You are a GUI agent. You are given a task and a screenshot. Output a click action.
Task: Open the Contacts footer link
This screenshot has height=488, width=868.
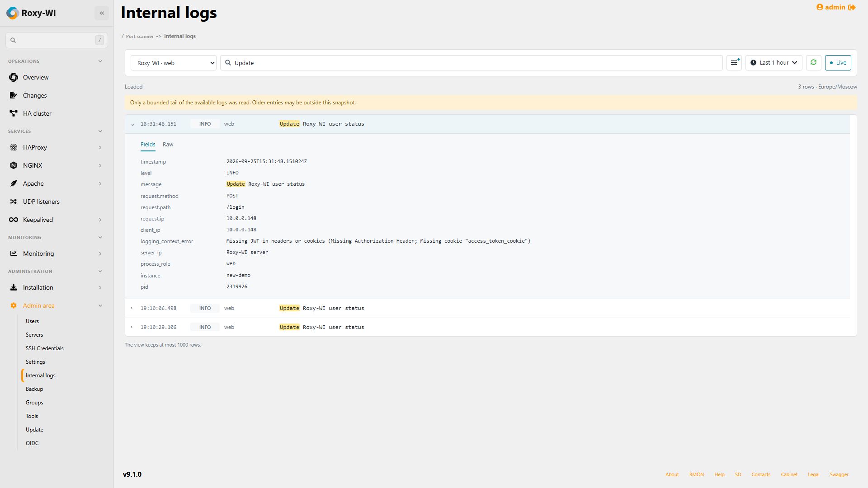coord(761,474)
